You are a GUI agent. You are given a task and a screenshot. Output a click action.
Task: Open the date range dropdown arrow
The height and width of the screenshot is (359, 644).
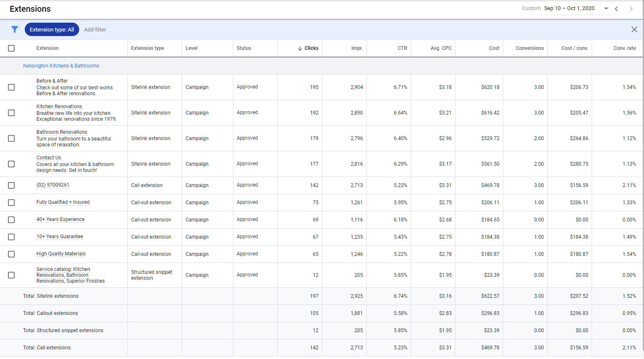click(x=606, y=9)
